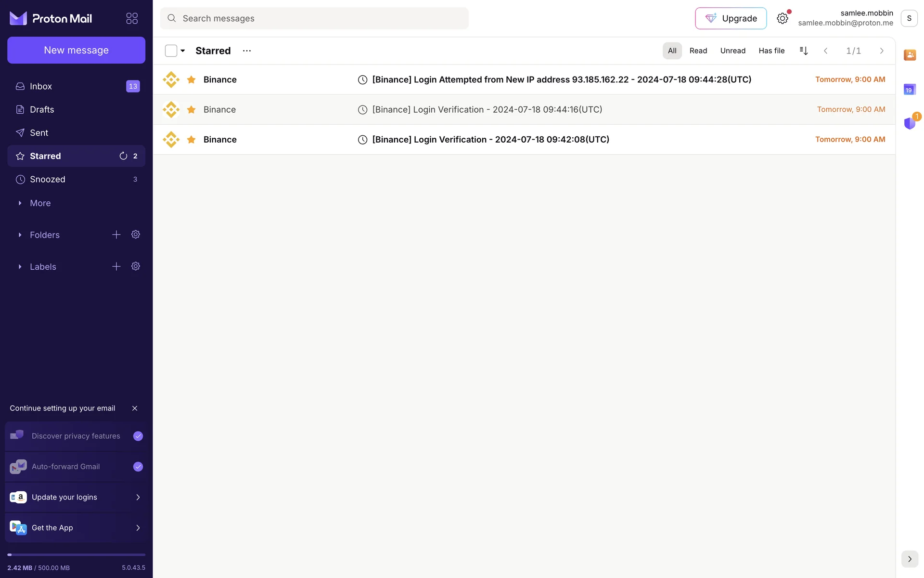Open Security Center shield icon

pos(910,123)
